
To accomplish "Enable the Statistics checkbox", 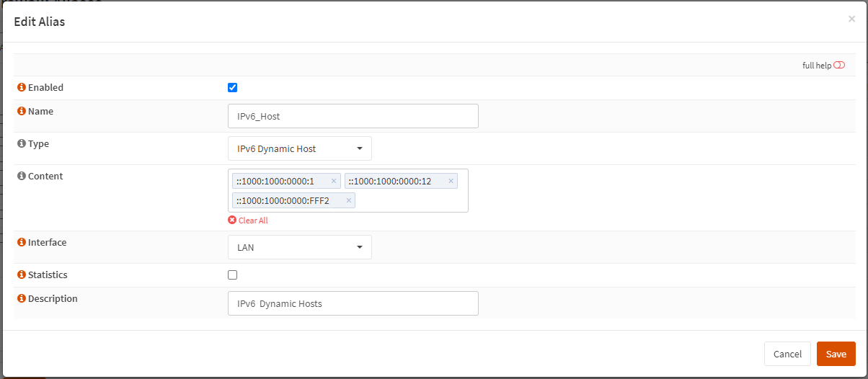I will coord(232,275).
